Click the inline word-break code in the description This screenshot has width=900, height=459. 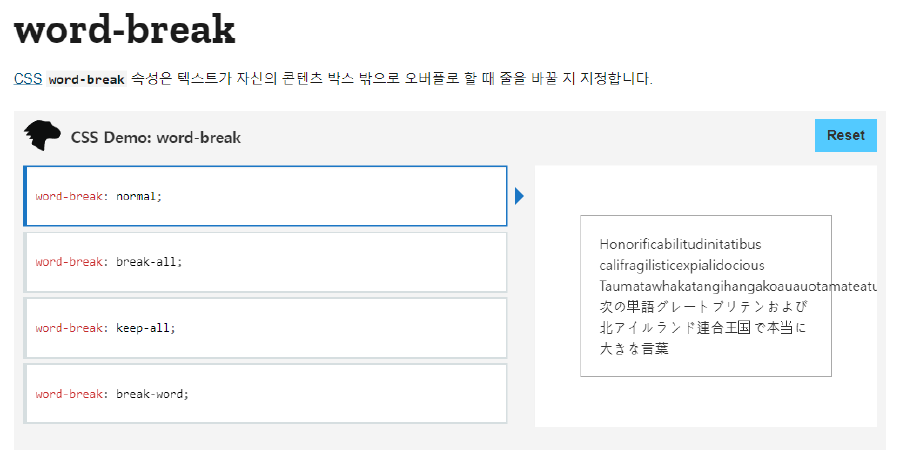click(87, 79)
